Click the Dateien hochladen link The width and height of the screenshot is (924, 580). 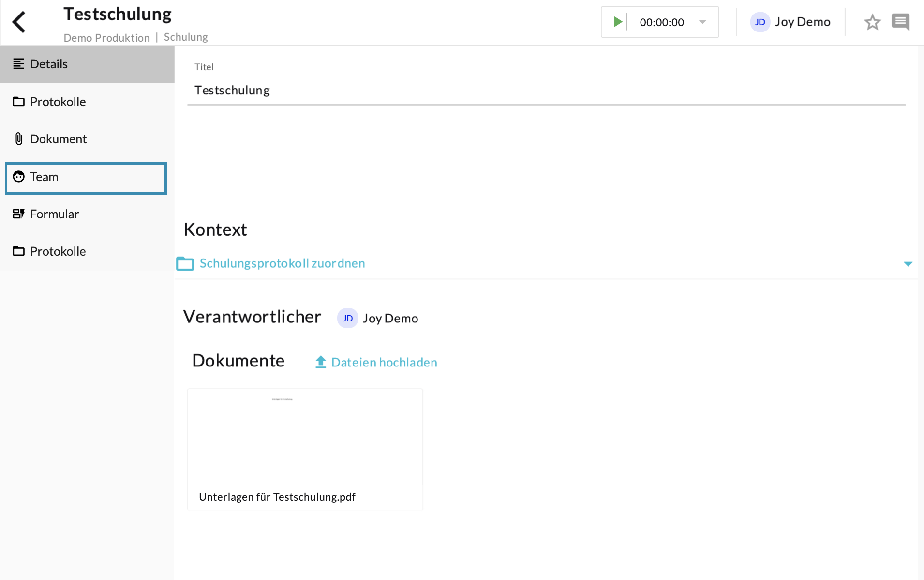pyautogui.click(x=384, y=363)
